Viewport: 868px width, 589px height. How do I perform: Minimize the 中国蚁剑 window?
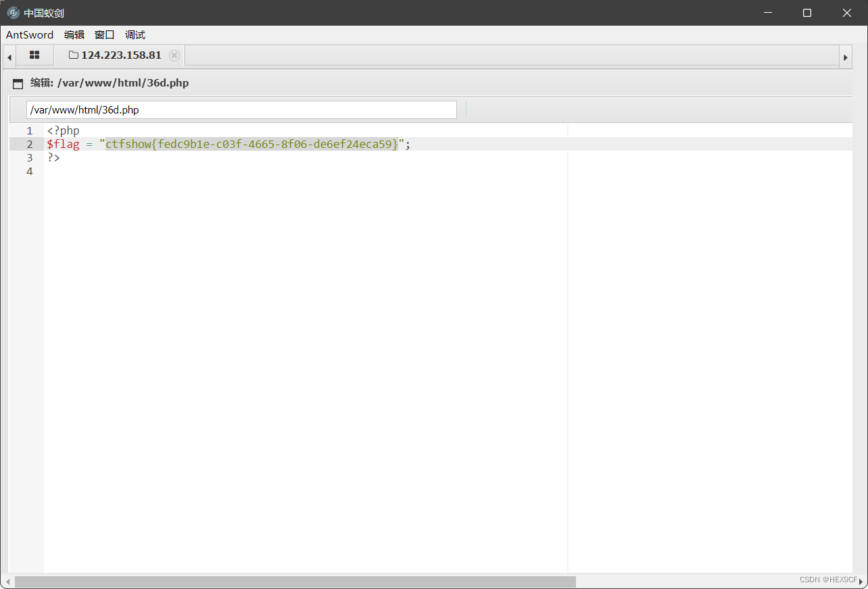point(767,13)
